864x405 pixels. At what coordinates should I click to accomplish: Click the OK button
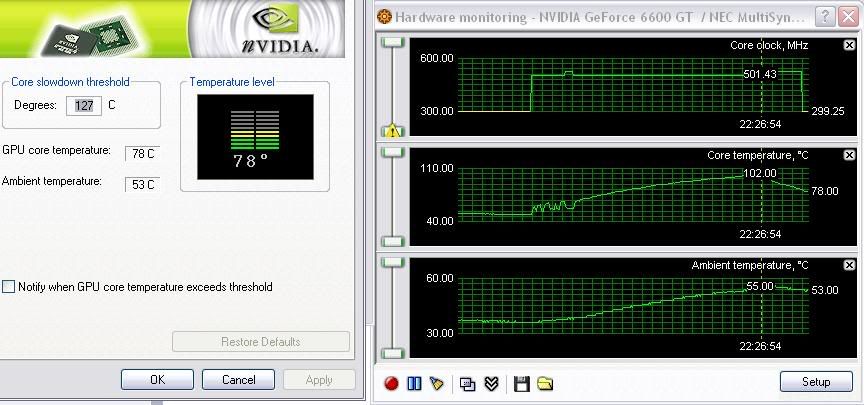pos(157,380)
